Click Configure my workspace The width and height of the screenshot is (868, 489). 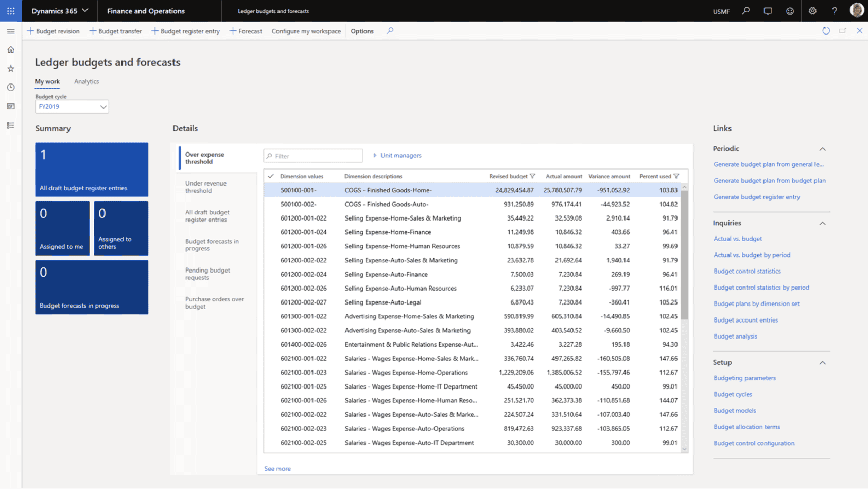pyautogui.click(x=306, y=31)
